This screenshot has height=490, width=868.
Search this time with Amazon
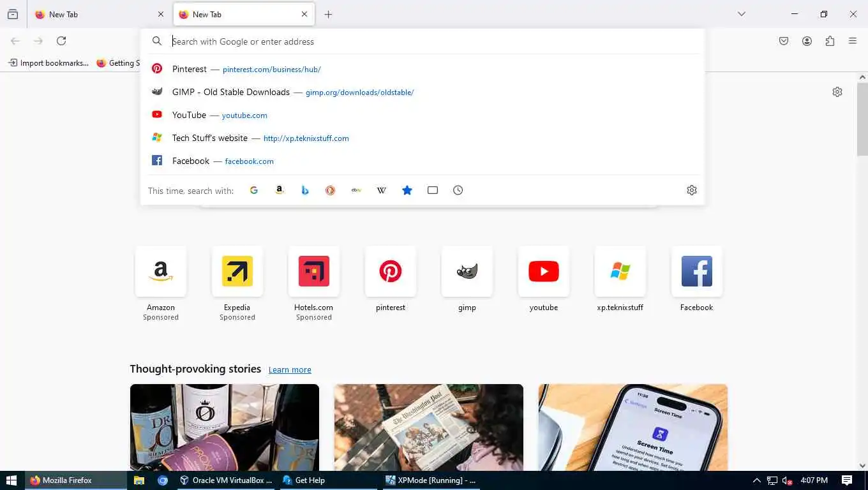coord(280,190)
